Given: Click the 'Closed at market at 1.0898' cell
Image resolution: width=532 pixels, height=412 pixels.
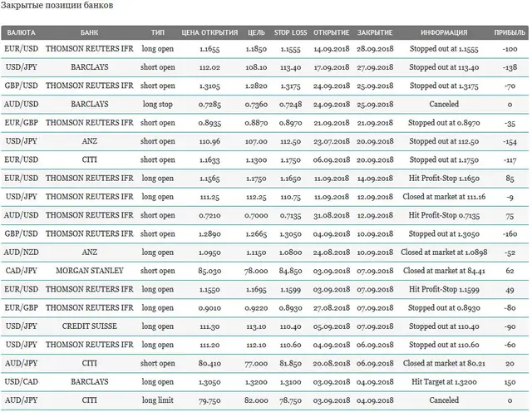Looking at the screenshot, I should 444,253.
